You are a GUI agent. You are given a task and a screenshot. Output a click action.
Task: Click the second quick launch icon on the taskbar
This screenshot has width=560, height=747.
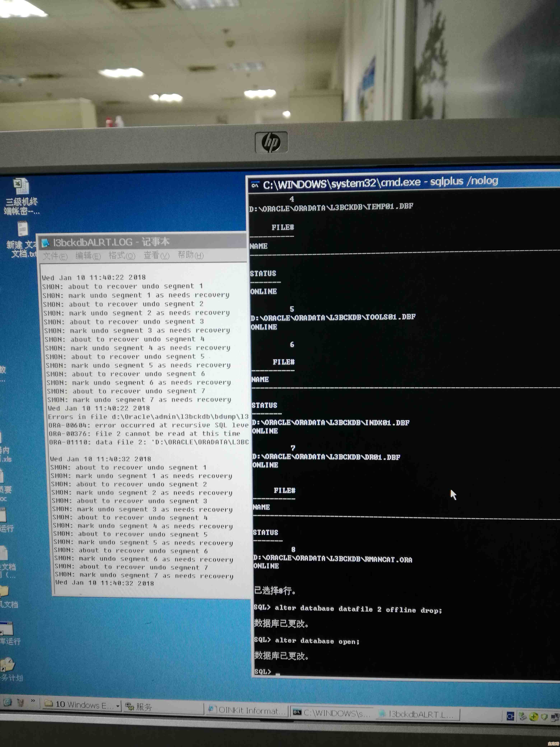coord(20,703)
